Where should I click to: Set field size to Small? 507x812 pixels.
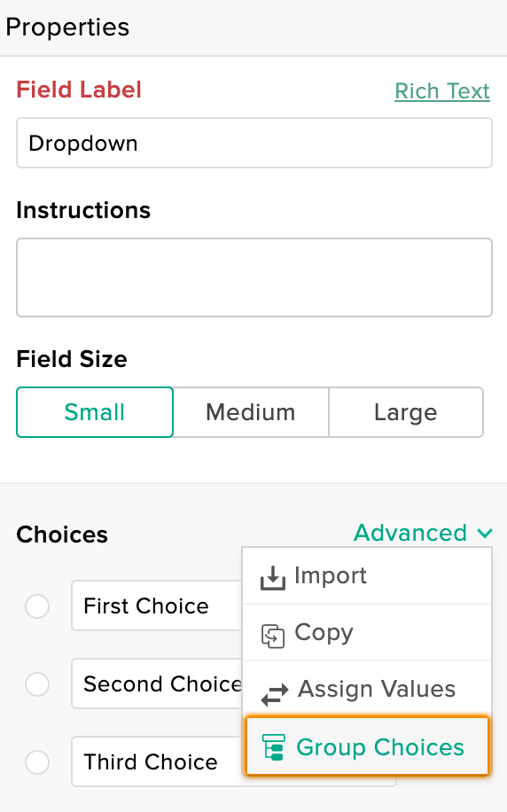(x=95, y=412)
